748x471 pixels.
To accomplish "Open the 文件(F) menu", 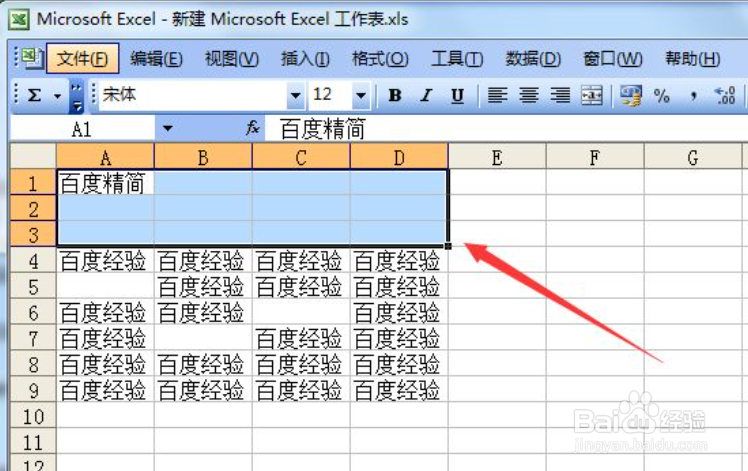I will tap(82, 59).
